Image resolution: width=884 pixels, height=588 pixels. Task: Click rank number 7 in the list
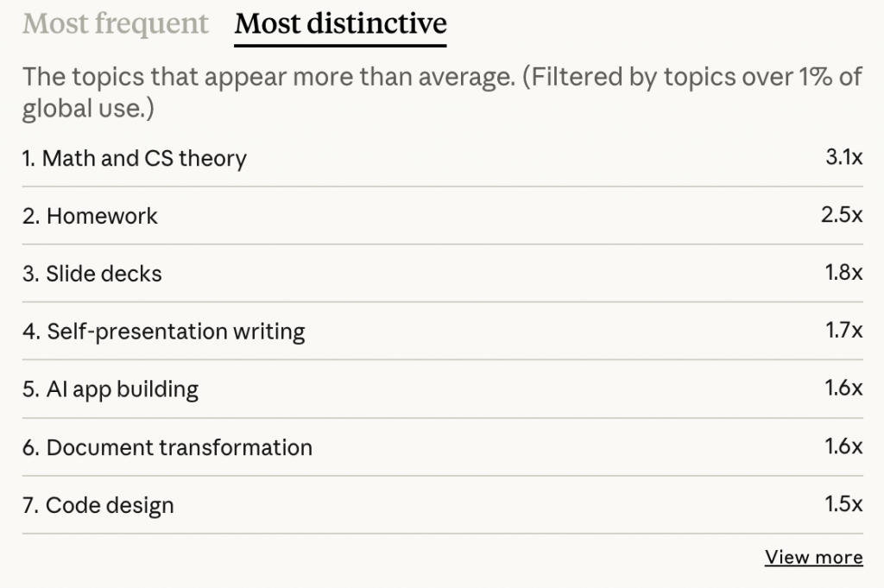click(30, 506)
